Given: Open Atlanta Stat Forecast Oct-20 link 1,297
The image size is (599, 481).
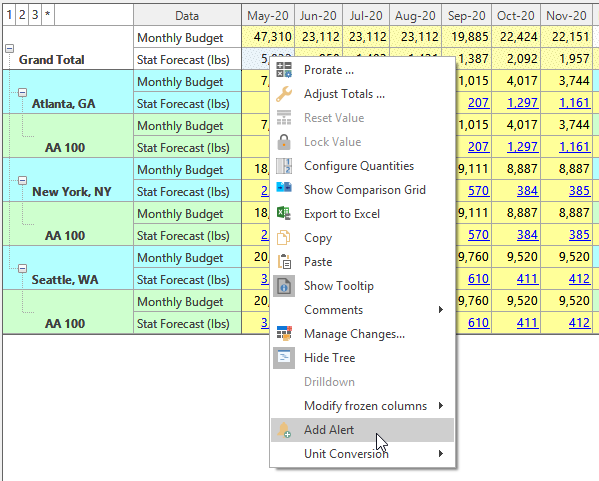Looking at the screenshot, I should [x=523, y=103].
